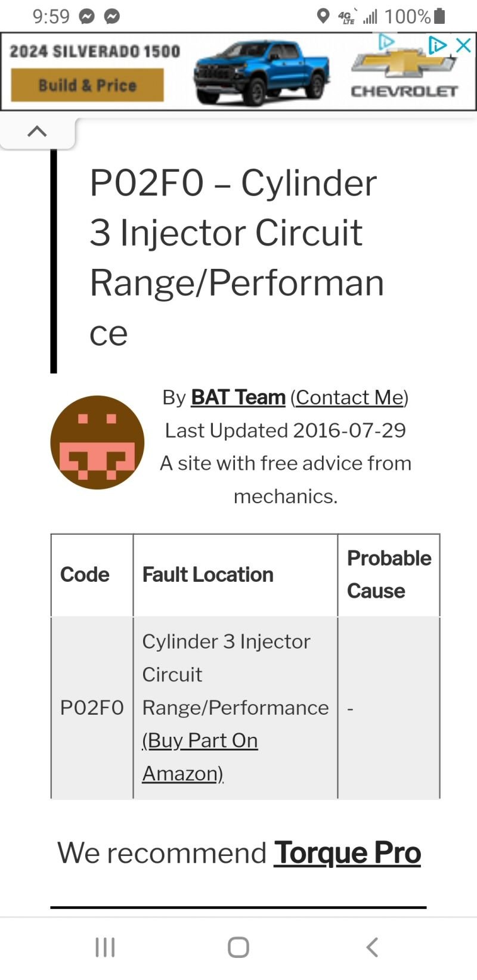Open the Torque Pro recommendation link
This screenshot has height=980, width=477.
[348, 852]
